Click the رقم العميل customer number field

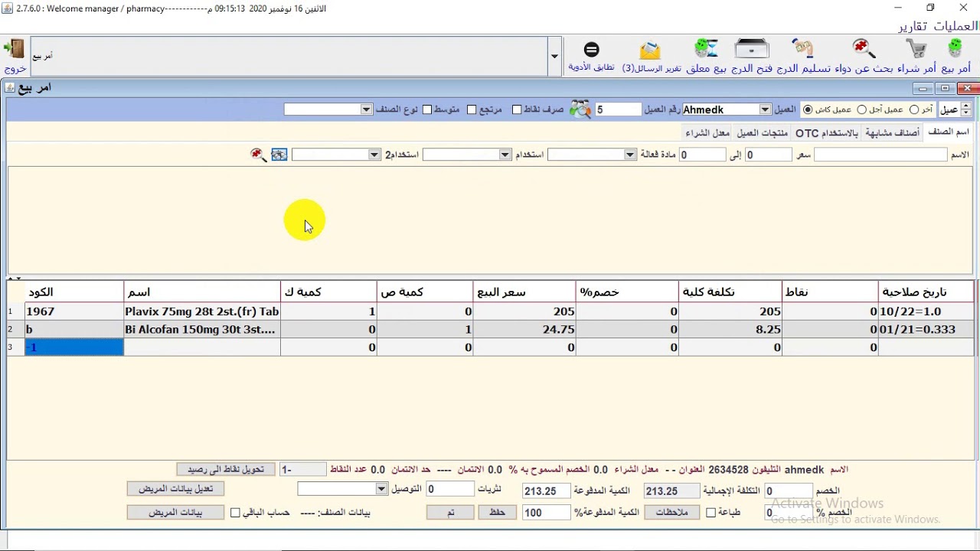point(618,109)
